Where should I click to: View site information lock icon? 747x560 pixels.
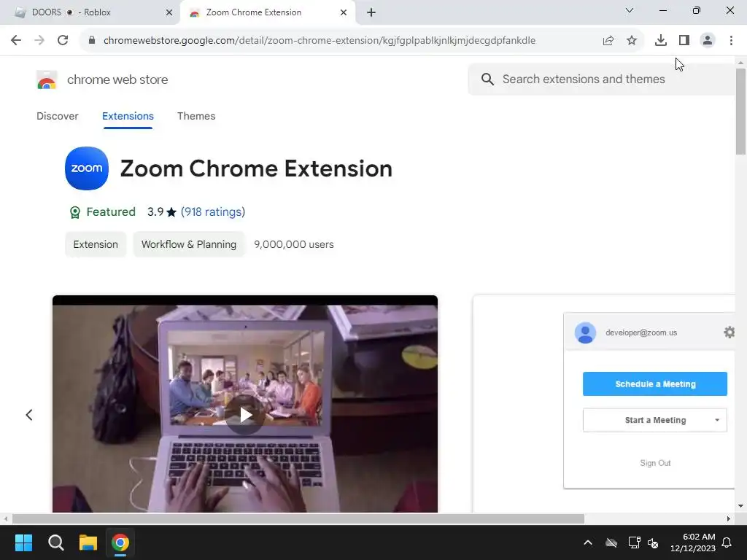coord(92,41)
